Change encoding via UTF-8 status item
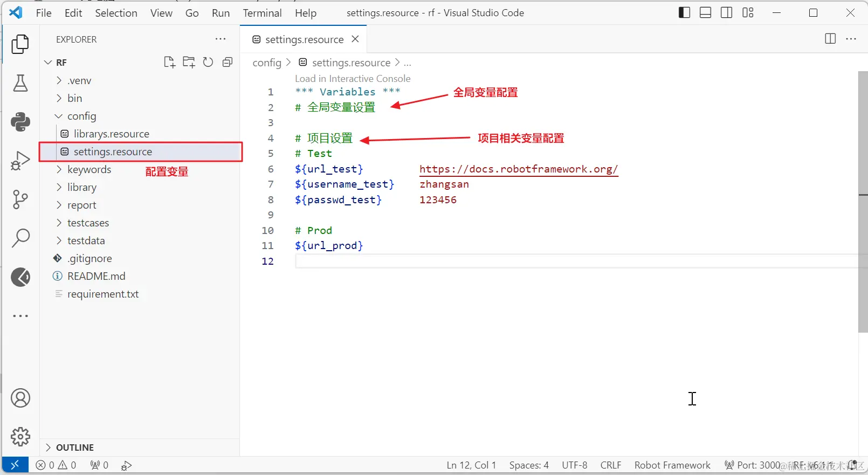The width and height of the screenshot is (868, 475). [x=575, y=465]
